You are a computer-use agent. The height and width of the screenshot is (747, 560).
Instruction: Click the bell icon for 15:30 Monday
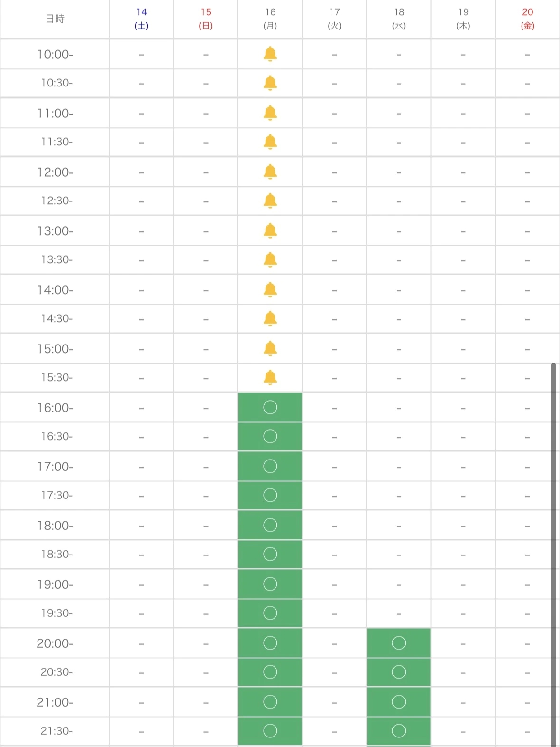coord(270,377)
